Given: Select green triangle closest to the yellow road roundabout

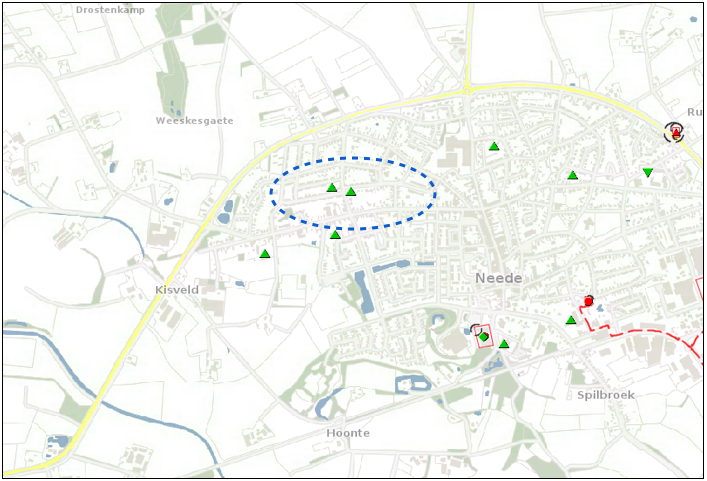Looking at the screenshot, I should pyautogui.click(x=494, y=146).
